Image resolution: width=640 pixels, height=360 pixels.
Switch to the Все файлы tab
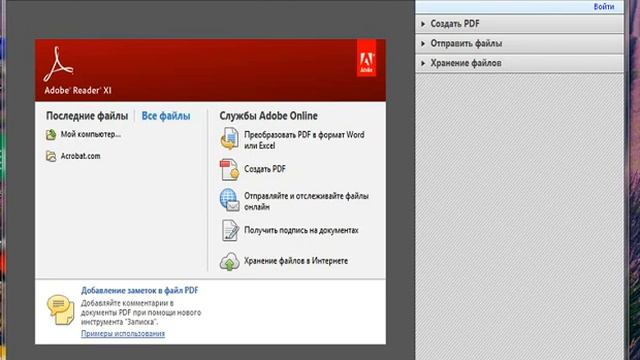coord(166,116)
